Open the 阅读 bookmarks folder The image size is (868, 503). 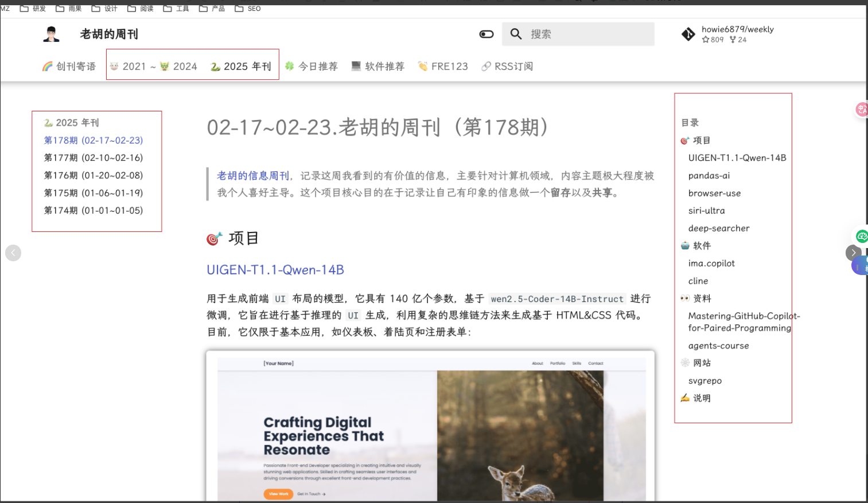pyautogui.click(x=140, y=9)
